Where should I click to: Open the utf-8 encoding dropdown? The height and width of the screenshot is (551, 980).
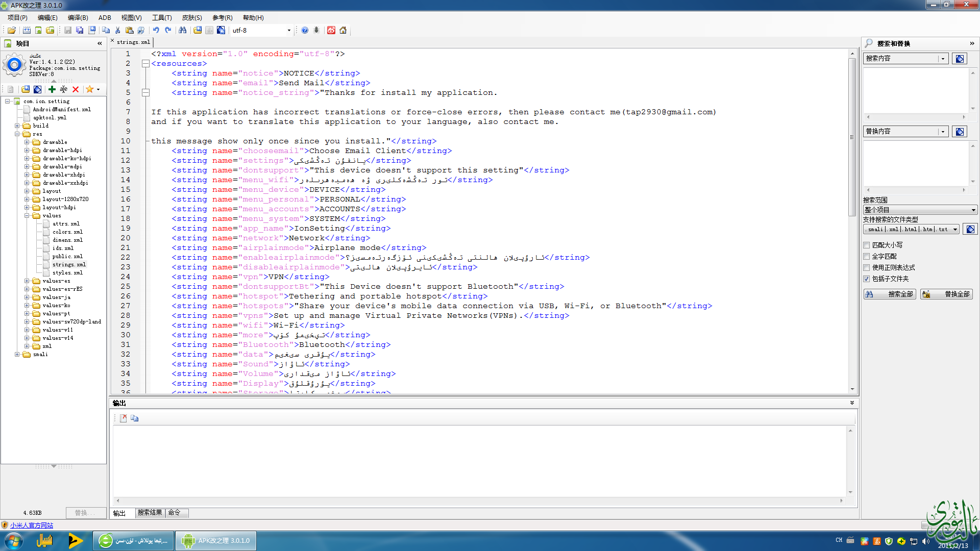(x=289, y=31)
